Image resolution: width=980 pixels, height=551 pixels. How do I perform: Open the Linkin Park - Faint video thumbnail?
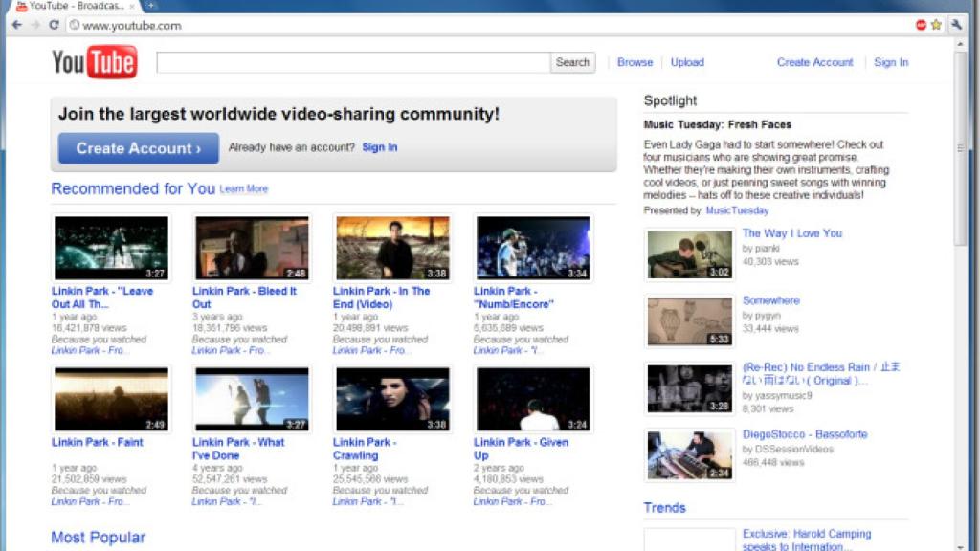point(111,399)
